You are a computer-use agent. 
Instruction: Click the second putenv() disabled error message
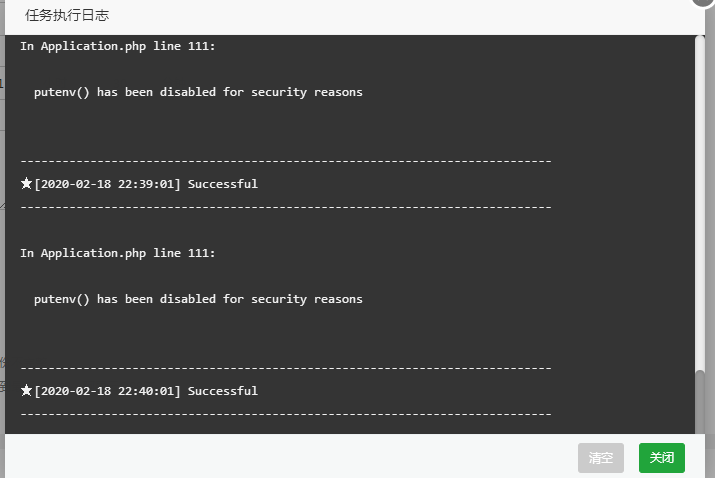(198, 299)
